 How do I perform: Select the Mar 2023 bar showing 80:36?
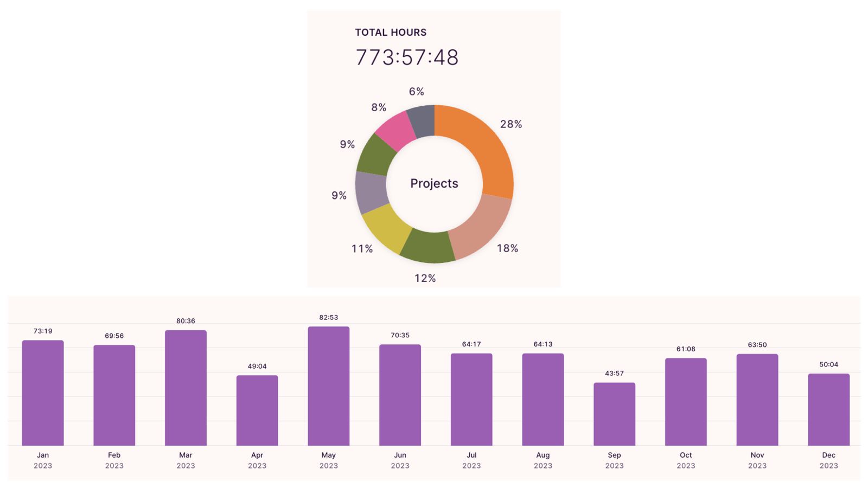point(186,388)
